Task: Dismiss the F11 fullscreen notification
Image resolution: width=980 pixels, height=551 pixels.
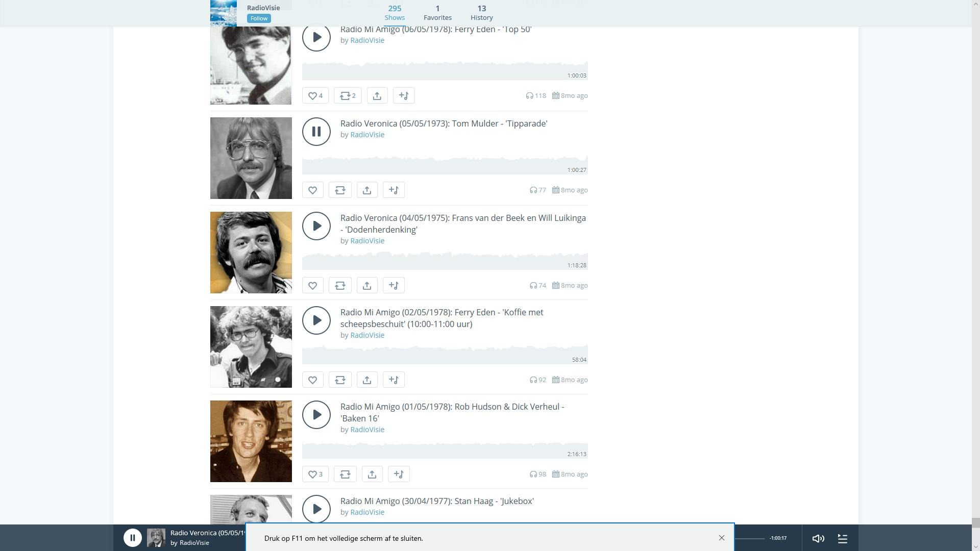Action: coord(721,538)
